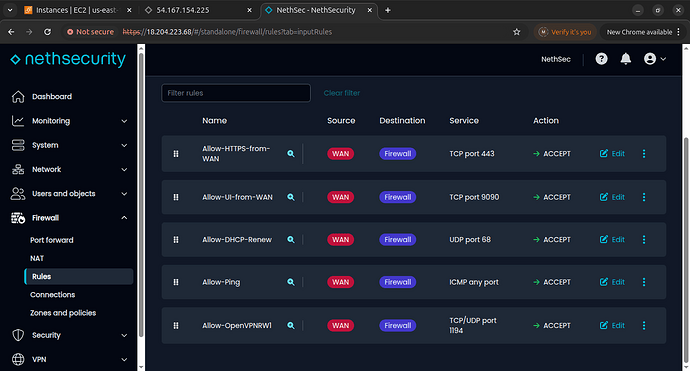Open Connections under Firewall
690x371 pixels.
click(x=52, y=294)
